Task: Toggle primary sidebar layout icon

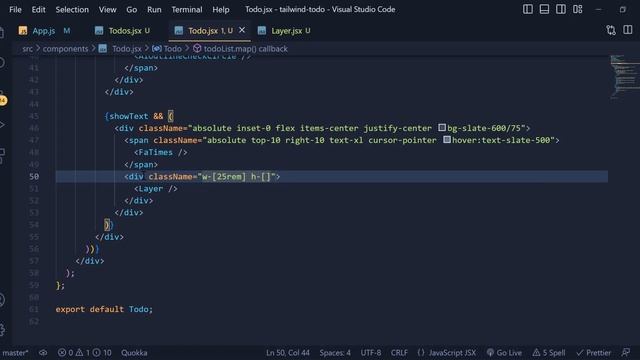Action: tap(527, 9)
